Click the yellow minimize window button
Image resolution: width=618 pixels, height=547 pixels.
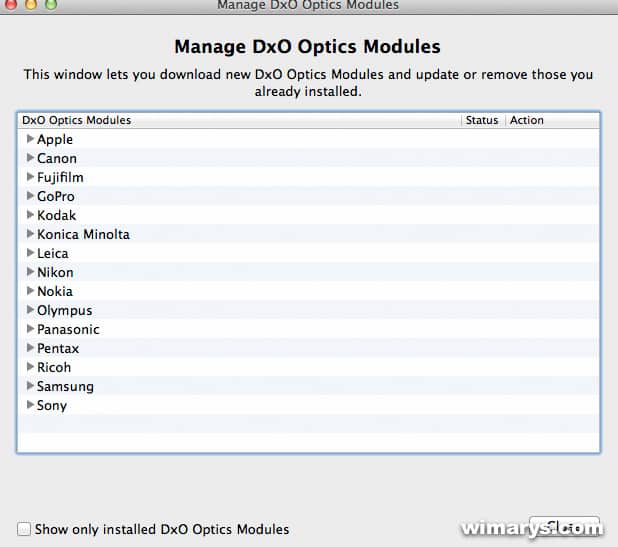coord(31,4)
